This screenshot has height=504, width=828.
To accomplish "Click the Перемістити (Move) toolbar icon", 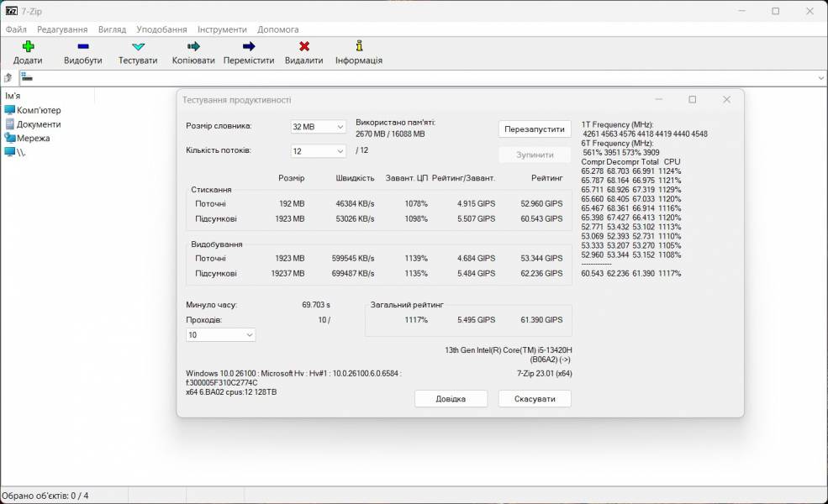I will coord(249,50).
